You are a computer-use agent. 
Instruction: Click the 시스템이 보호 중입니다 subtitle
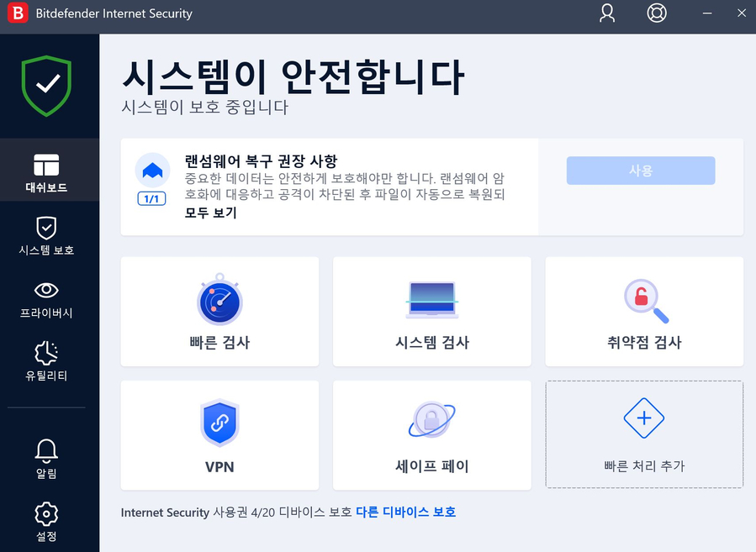coord(205,107)
